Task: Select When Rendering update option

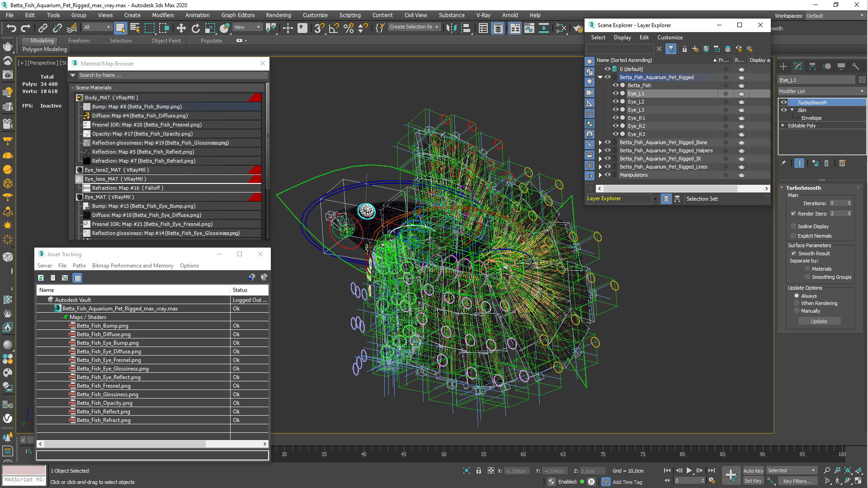Action: (x=797, y=303)
